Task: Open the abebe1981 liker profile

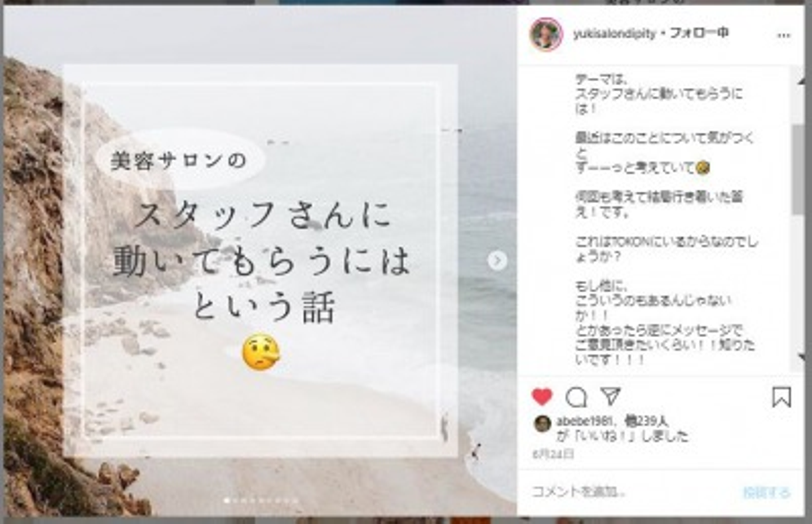Action: tap(583, 421)
